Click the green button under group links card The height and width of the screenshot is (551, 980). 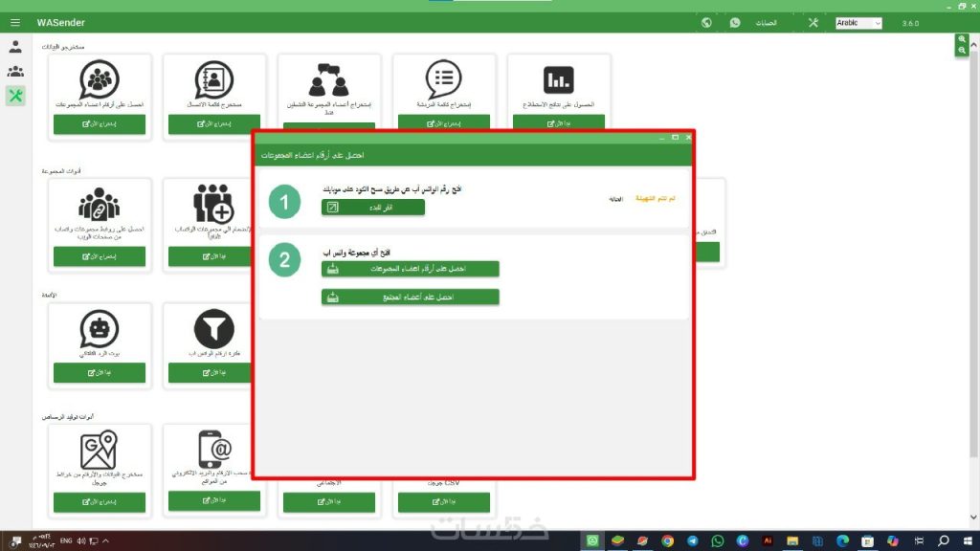click(100, 256)
